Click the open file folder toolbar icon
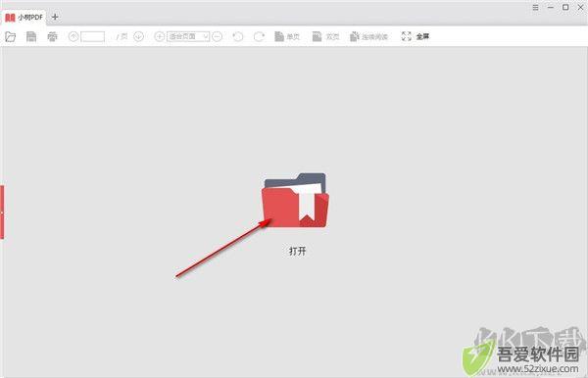 click(x=11, y=36)
